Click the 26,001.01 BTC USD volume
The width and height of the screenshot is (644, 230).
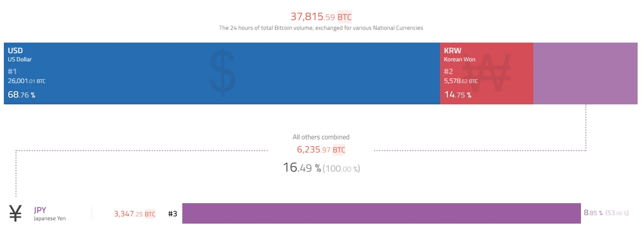(x=26, y=81)
